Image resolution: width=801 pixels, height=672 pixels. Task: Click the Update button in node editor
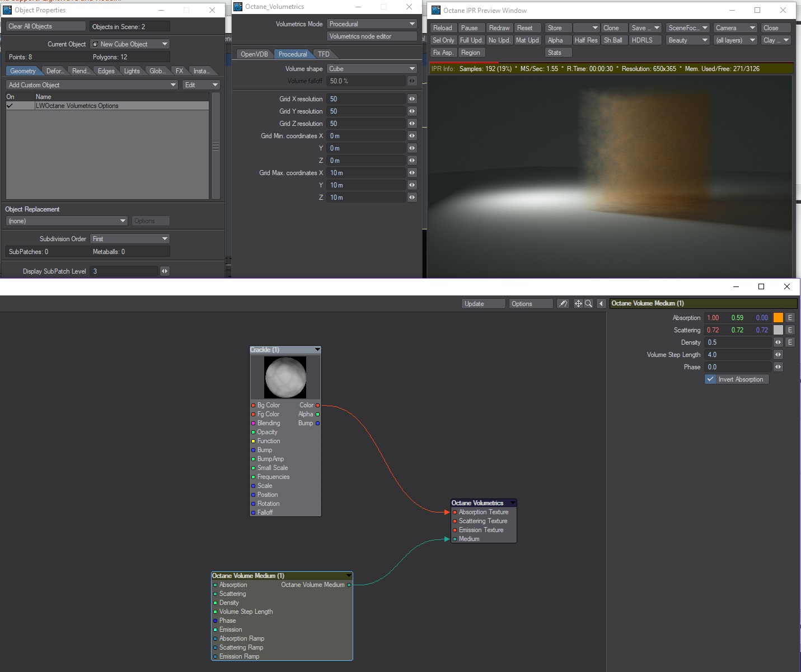tap(484, 303)
